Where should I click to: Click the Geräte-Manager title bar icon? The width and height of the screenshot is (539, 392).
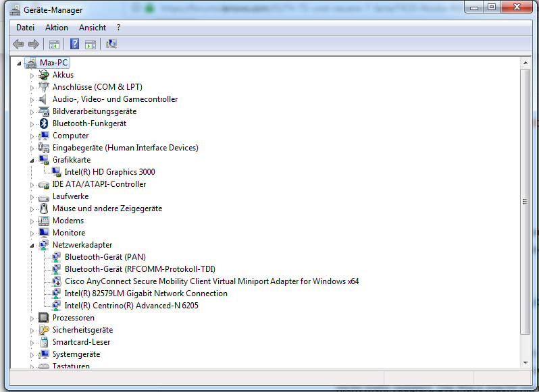pos(15,10)
